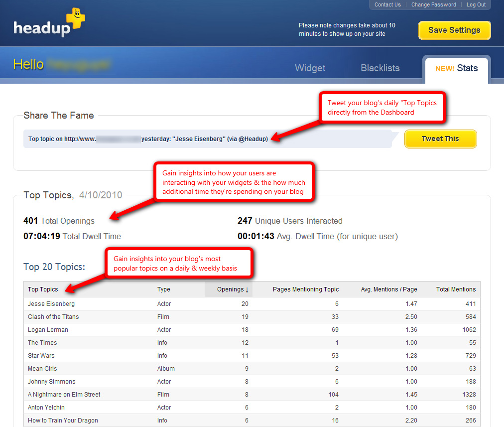Sort by Total Mentions column header
The width and height of the screenshot is (504, 427).
click(456, 289)
